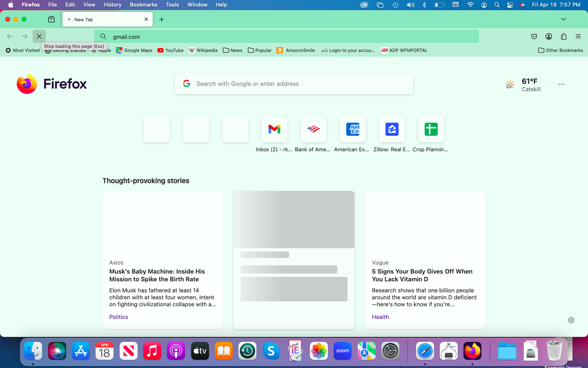588x368 pixels.
Task: Click Search with Google or enter address
Action: tap(294, 83)
